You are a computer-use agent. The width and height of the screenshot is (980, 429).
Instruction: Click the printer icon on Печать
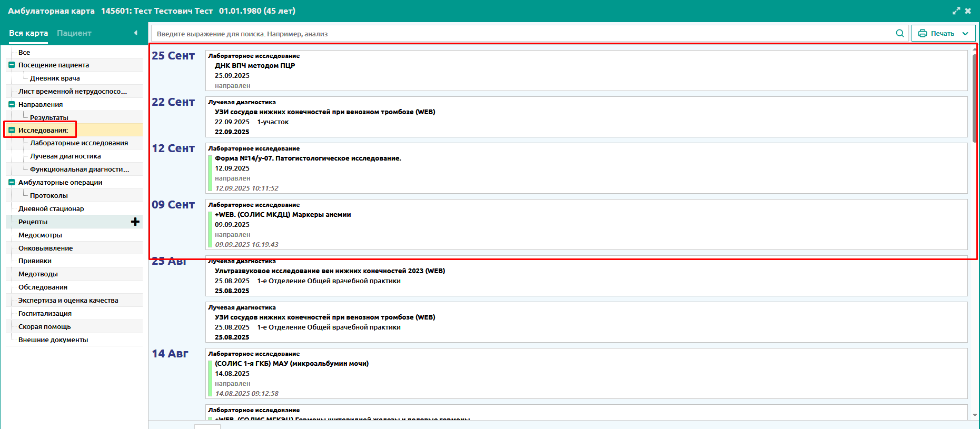pos(922,33)
